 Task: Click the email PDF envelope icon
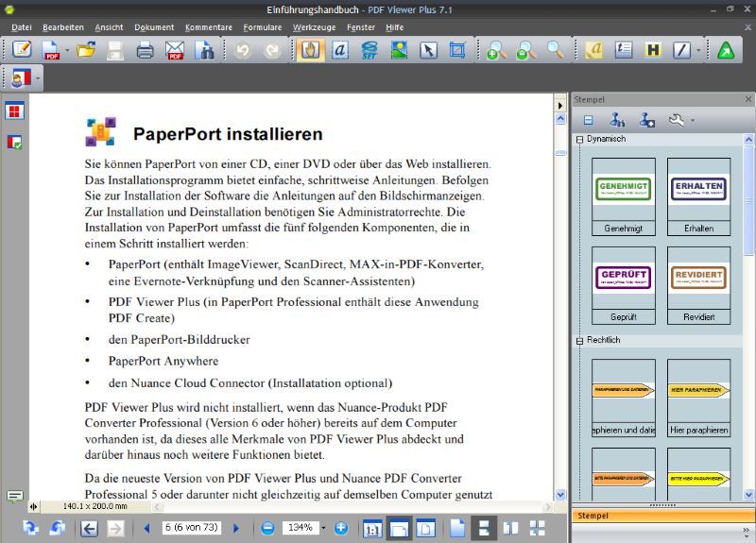(175, 50)
